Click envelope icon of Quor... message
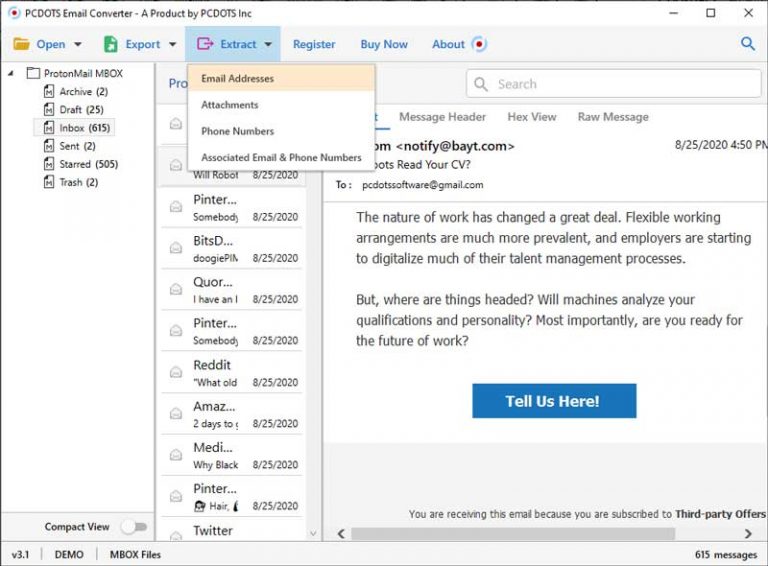The width and height of the screenshot is (768, 566). [x=176, y=290]
